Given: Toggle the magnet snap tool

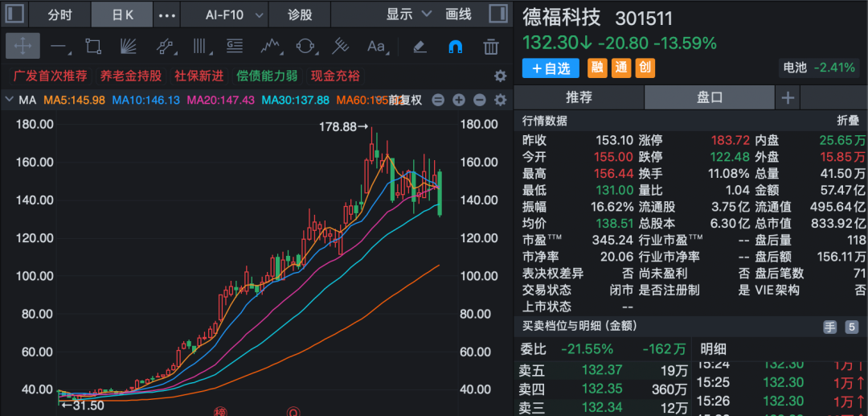Looking at the screenshot, I should [455, 47].
